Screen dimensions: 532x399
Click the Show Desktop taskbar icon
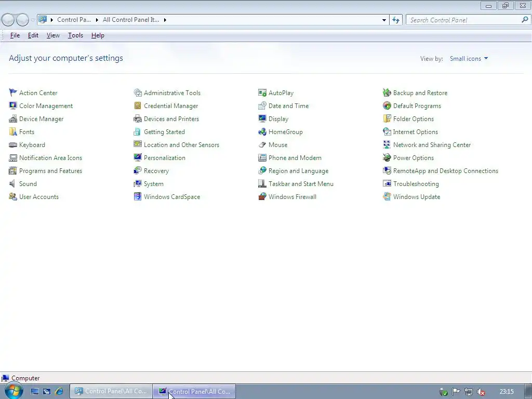coord(35,391)
